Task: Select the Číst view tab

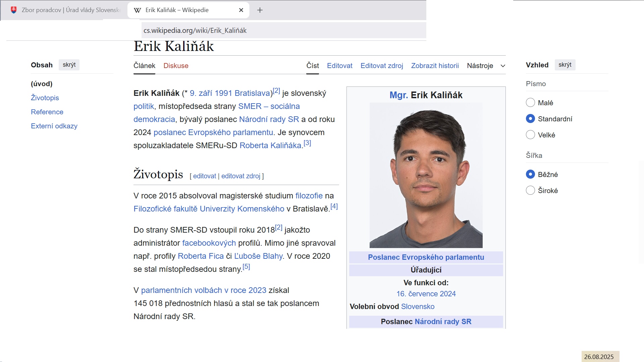Action: click(313, 66)
